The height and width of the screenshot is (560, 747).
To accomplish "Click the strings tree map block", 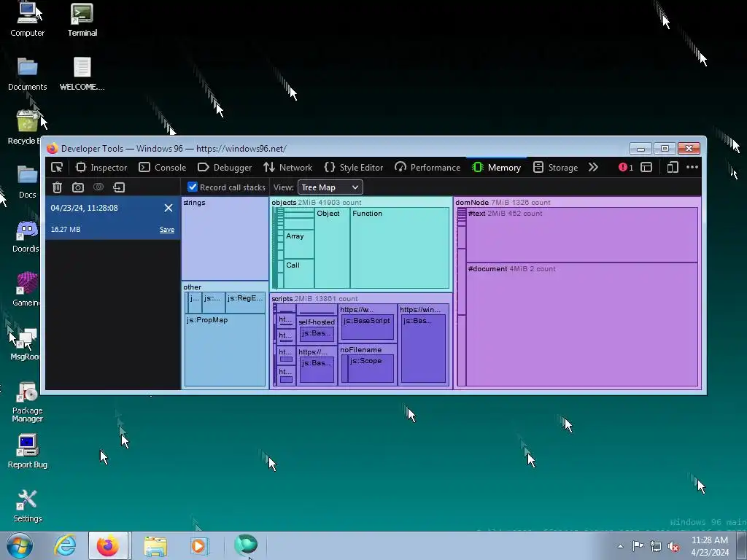I will 225,239.
